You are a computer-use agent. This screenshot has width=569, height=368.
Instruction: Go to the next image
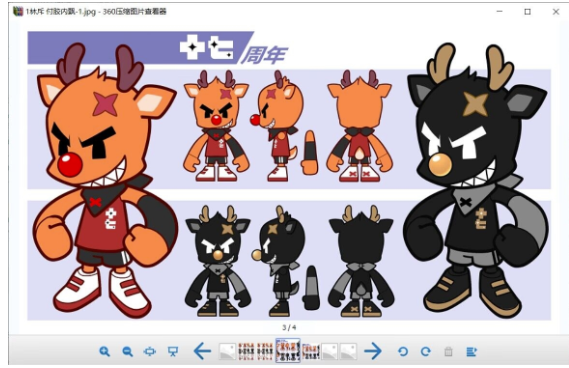click(373, 351)
